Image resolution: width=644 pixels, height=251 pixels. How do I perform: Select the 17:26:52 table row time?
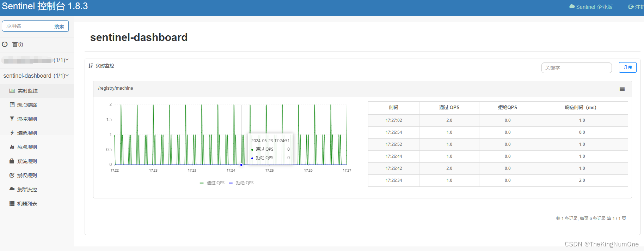tap(394, 144)
